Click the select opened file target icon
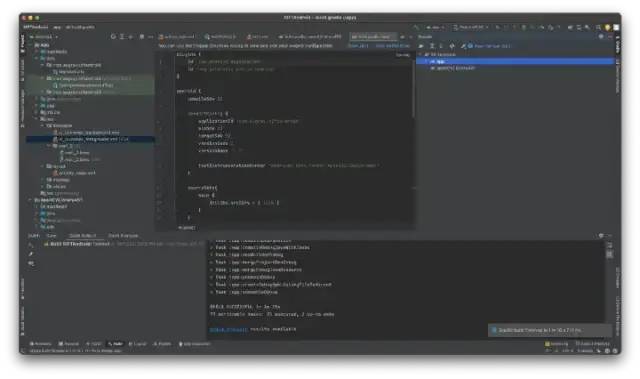640x379 pixels. point(113,36)
